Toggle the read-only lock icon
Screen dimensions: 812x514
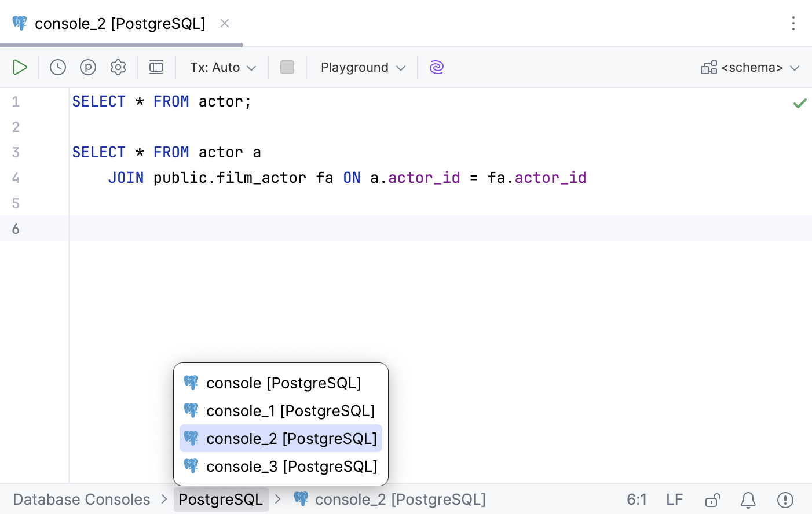[712, 500]
